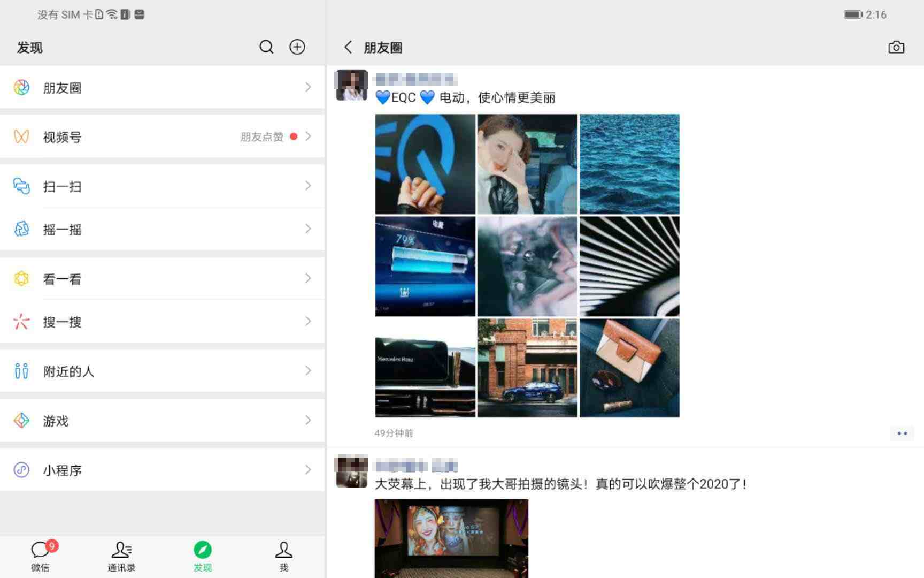The image size is (924, 578).
Task: Expand the 游戏 row chevron
Action: pyautogui.click(x=308, y=420)
